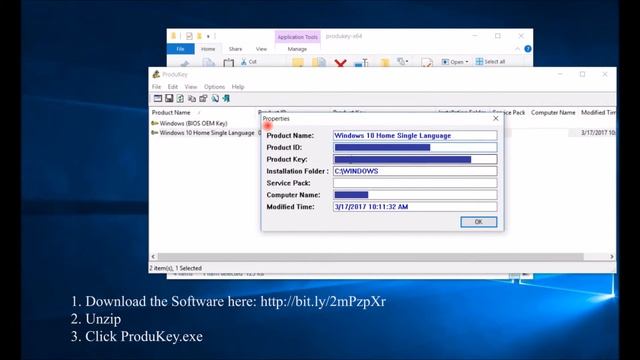Click the Refresh icon in ProduKey toolbar

(x=180, y=98)
